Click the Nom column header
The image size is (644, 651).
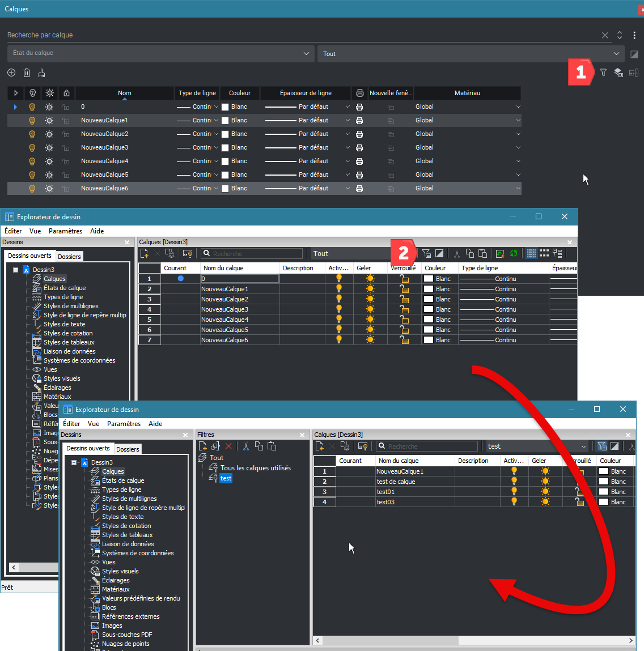(x=124, y=93)
